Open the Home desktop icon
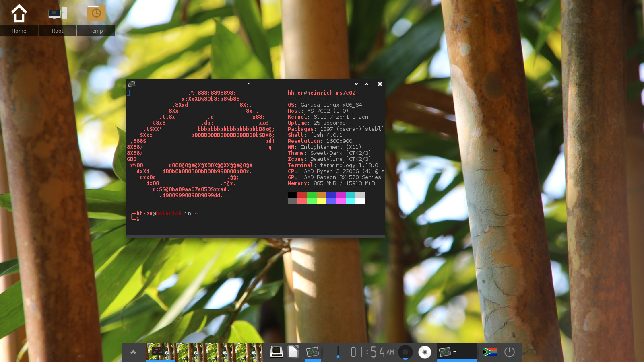 point(19,14)
